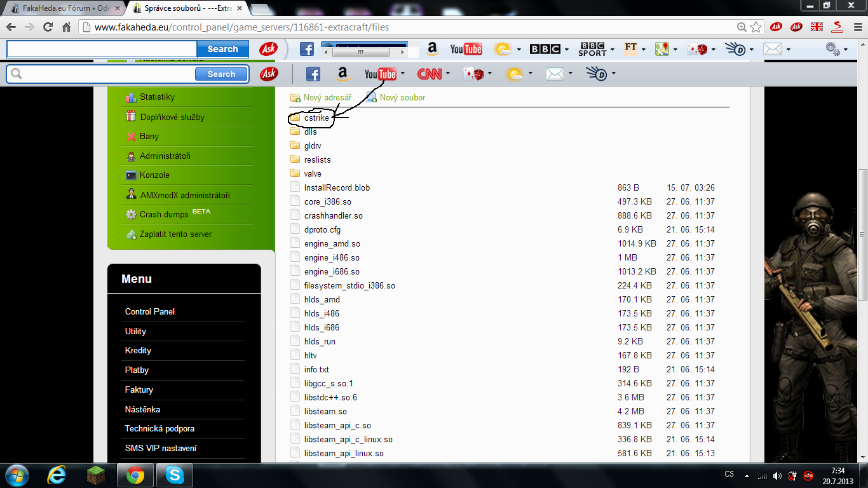Click the lower Search button
Screen dimensions: 868x488
point(221,74)
